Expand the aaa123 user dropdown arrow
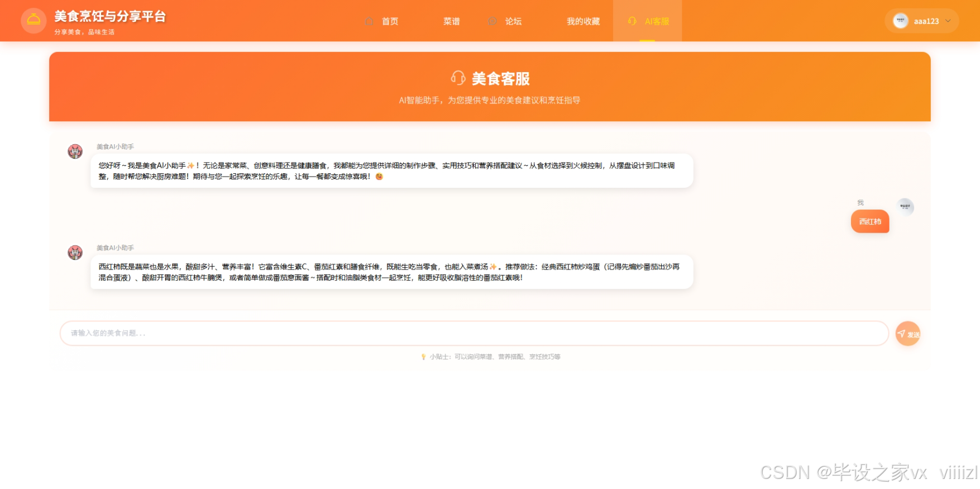The width and height of the screenshot is (980, 489). [x=948, y=21]
